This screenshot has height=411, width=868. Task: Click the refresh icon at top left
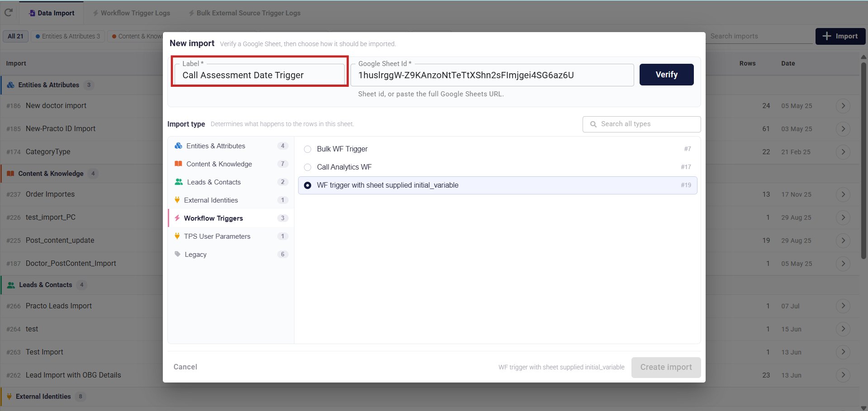pos(8,13)
